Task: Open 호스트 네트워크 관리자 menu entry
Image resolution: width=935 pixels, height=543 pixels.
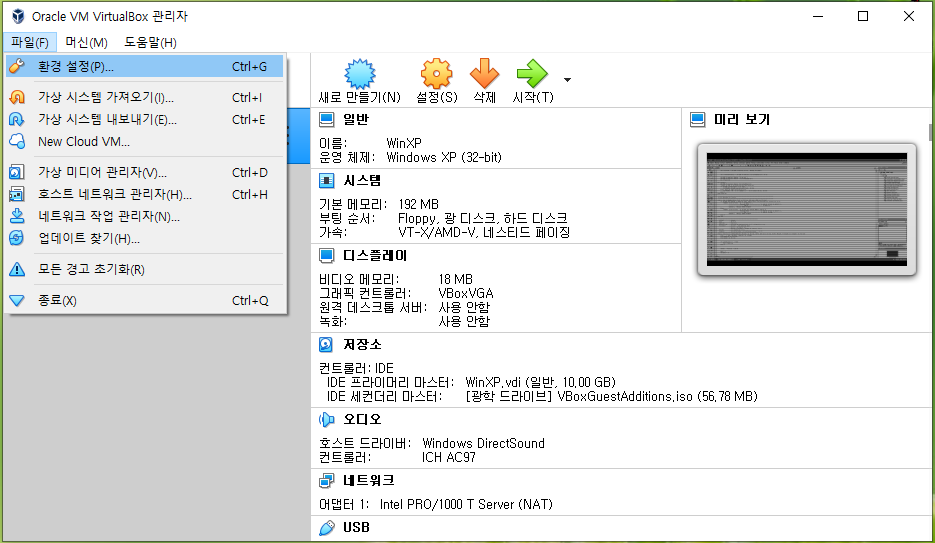Action: tap(145, 194)
